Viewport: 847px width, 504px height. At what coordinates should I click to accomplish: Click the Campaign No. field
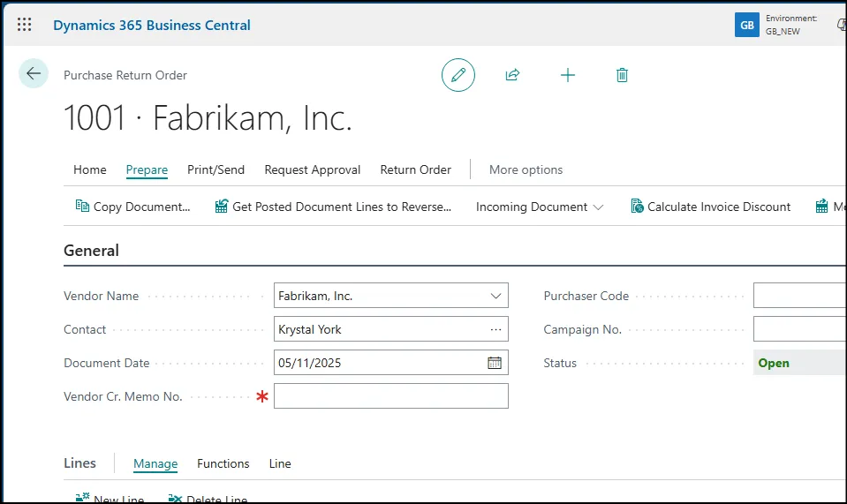click(x=800, y=329)
